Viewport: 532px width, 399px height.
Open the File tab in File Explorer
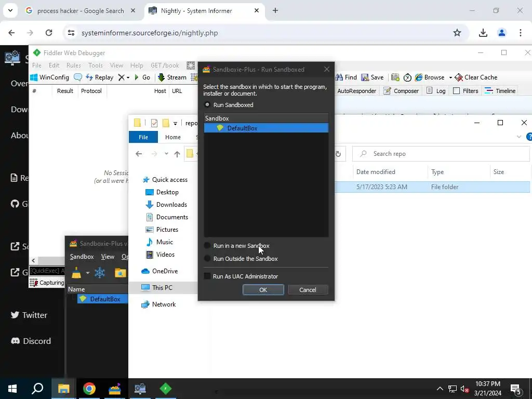(143, 137)
